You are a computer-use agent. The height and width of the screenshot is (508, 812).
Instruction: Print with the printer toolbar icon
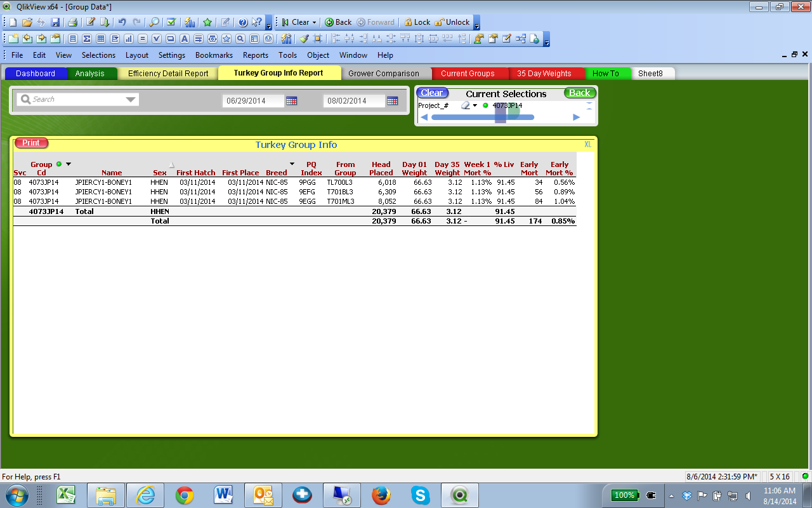tap(72, 22)
